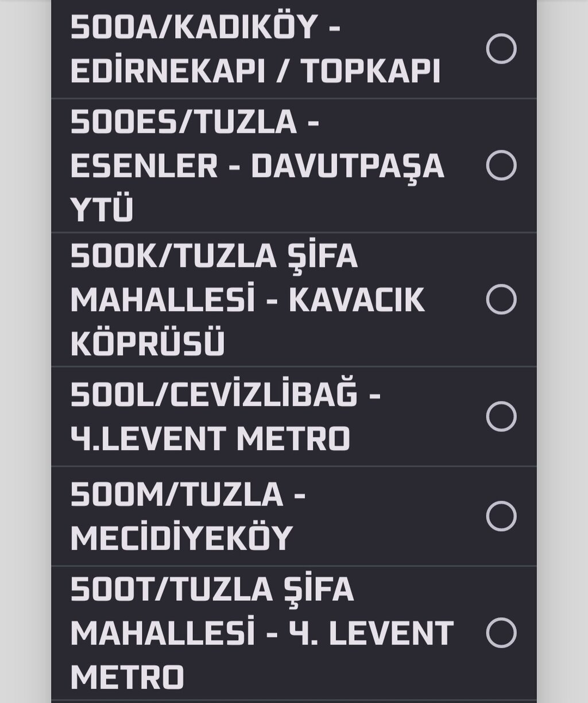
Task: Click the MECİDİYEKÖY text line
Action: coord(181,538)
